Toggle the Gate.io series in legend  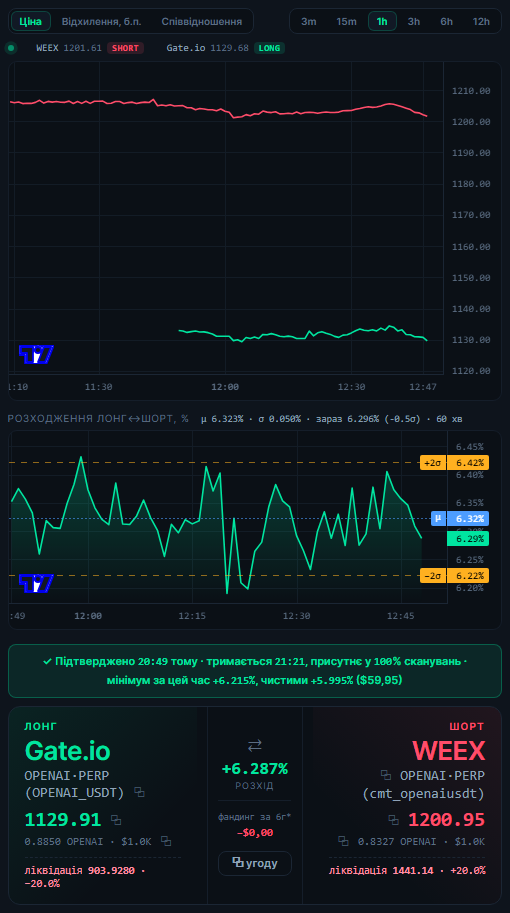(208, 48)
